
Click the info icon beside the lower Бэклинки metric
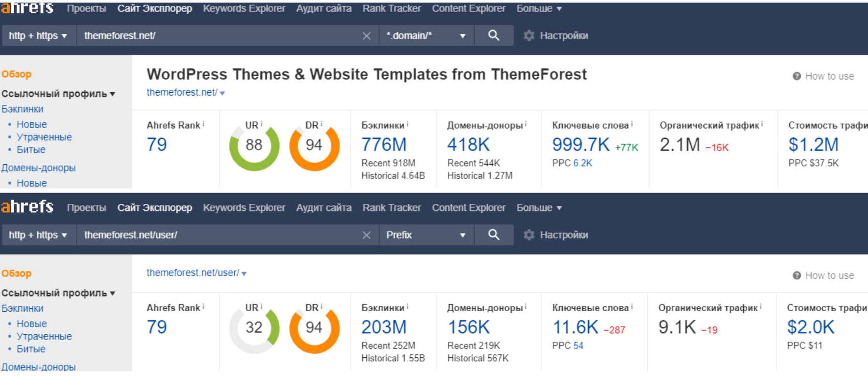coord(407,306)
